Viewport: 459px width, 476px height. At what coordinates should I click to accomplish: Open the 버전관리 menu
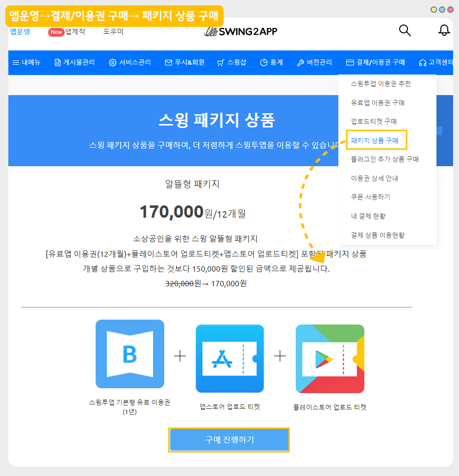[x=314, y=63]
